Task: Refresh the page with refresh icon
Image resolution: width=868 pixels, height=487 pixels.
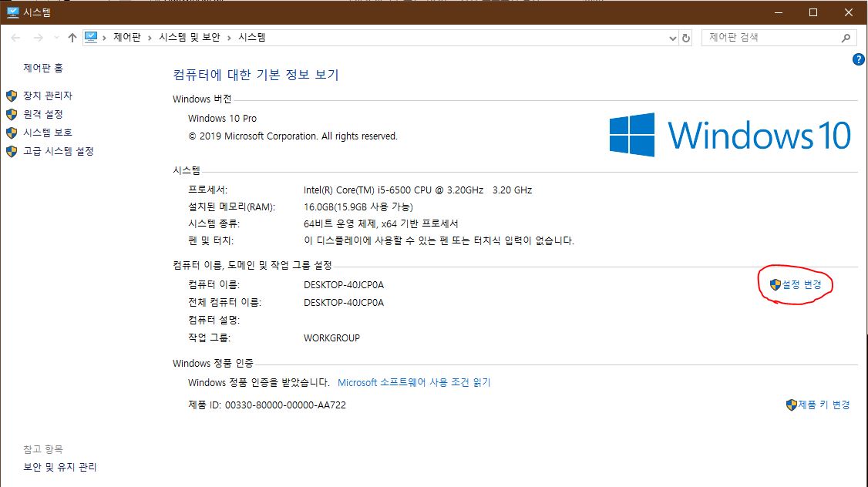Action: (x=686, y=38)
